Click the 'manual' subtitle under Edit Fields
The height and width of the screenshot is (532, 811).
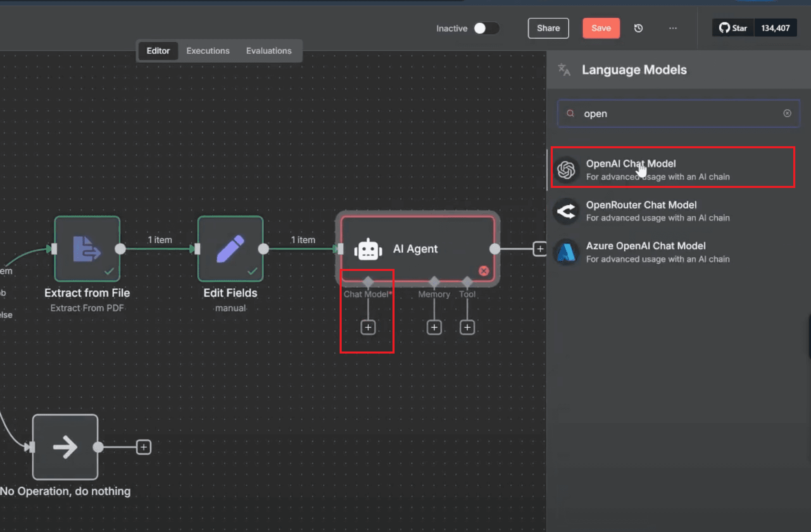231,308
